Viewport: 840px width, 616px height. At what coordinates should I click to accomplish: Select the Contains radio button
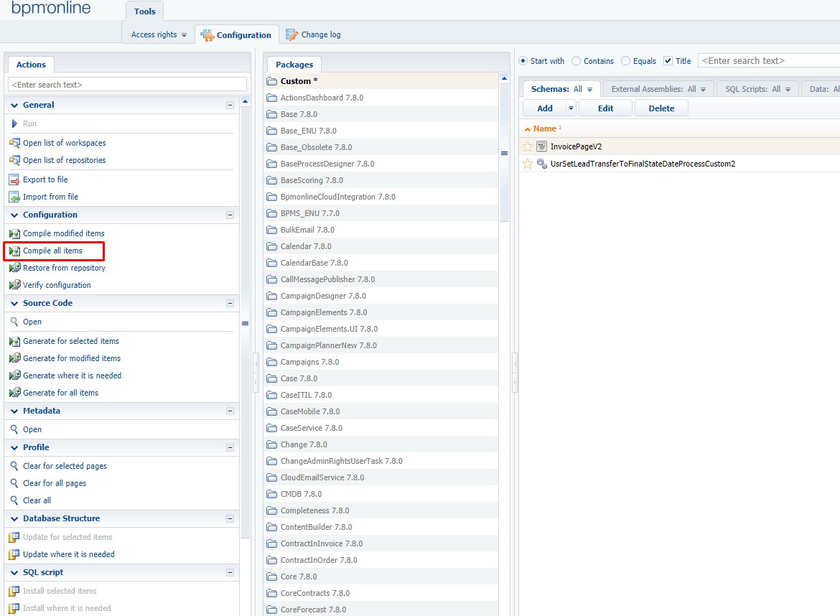(x=576, y=61)
